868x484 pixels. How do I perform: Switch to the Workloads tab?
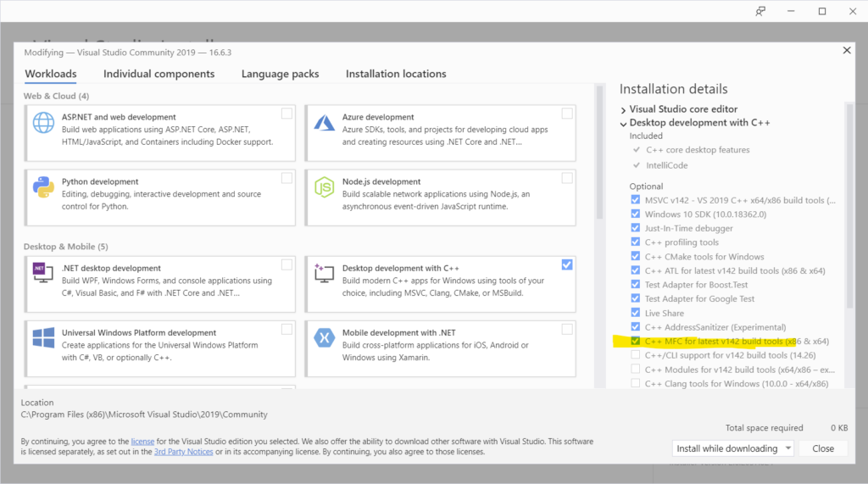tap(51, 74)
